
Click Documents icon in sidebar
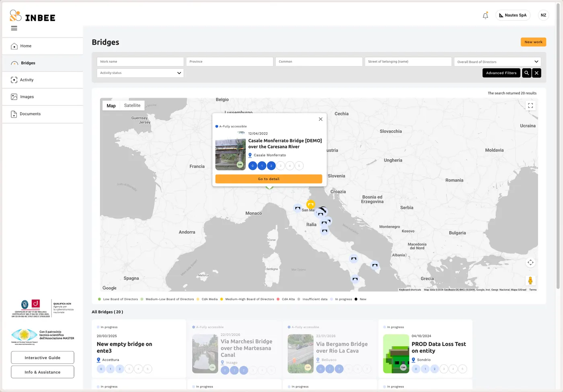(14, 114)
